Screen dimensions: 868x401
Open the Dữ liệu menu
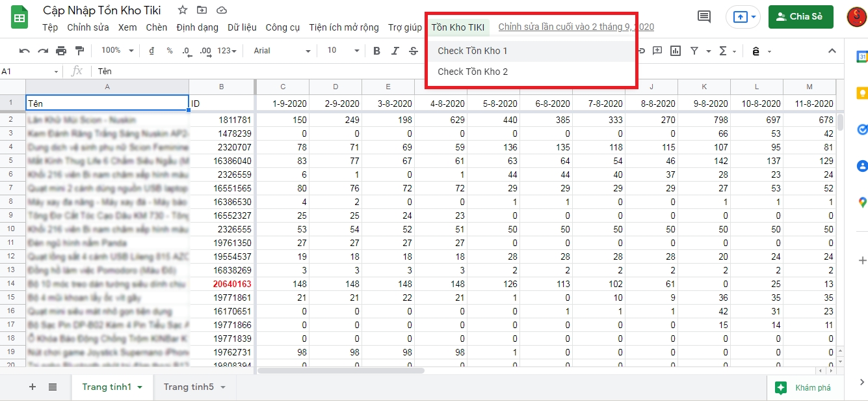pyautogui.click(x=242, y=27)
